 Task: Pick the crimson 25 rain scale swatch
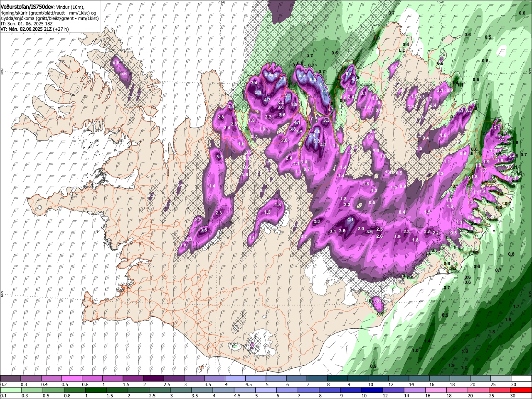[x=500, y=390]
